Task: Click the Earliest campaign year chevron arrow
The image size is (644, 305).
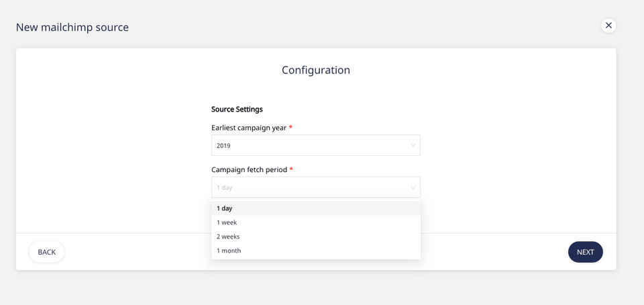Action: [x=413, y=146]
